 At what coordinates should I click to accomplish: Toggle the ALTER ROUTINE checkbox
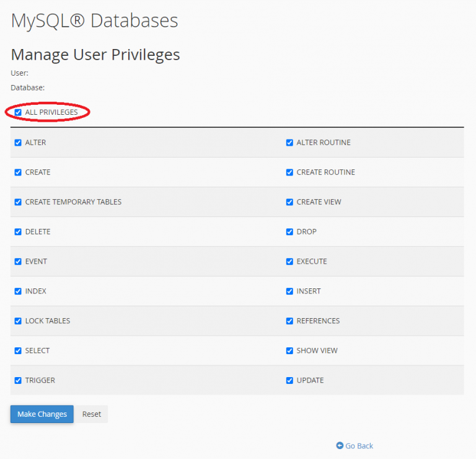pos(289,143)
